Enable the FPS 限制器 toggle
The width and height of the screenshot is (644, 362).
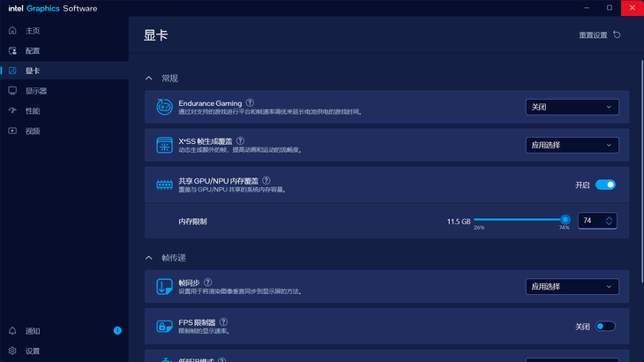605,327
